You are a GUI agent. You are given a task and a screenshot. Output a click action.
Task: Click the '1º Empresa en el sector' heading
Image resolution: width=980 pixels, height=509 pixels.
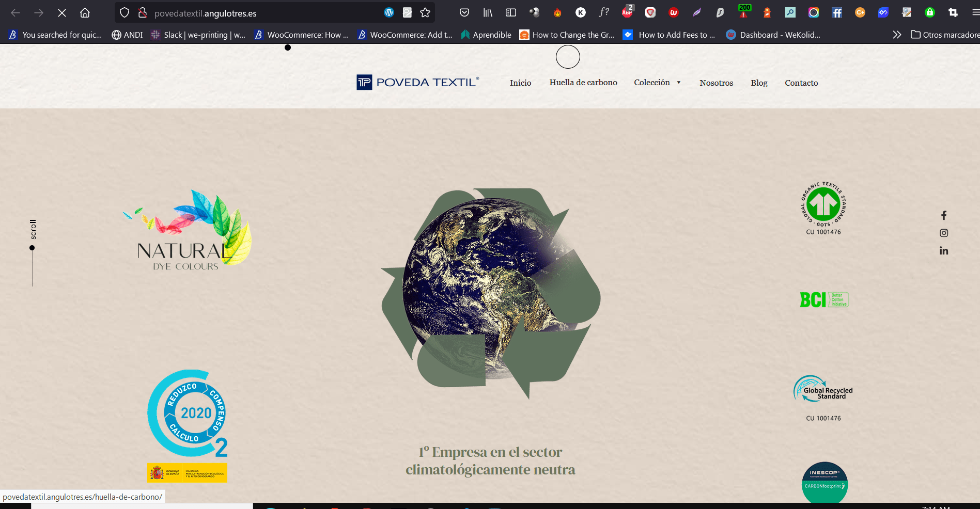point(490,460)
